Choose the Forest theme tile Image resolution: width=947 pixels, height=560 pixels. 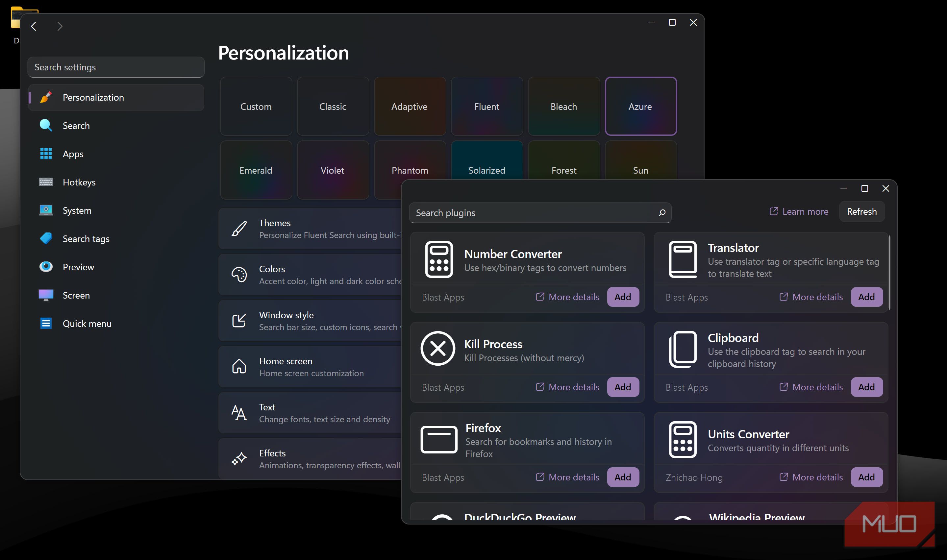(564, 160)
